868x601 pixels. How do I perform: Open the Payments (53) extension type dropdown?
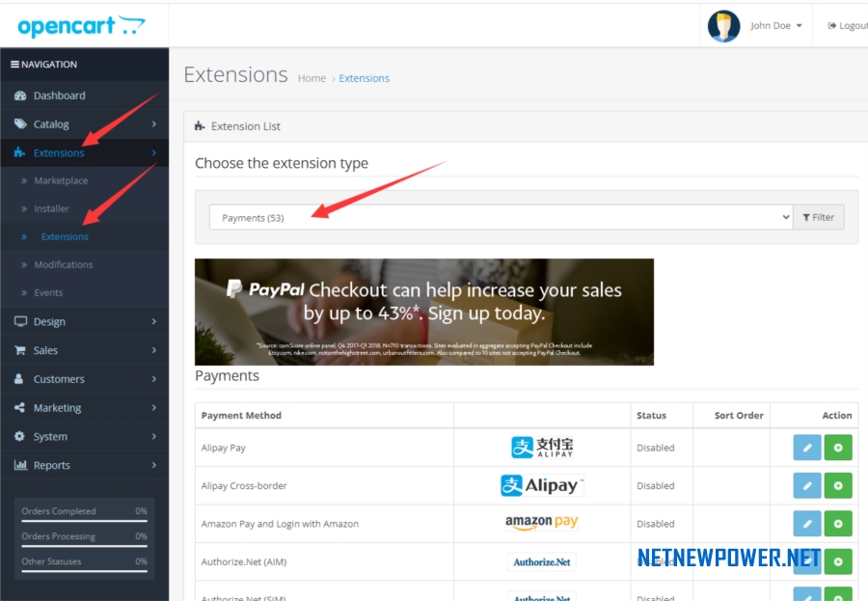[x=501, y=217]
